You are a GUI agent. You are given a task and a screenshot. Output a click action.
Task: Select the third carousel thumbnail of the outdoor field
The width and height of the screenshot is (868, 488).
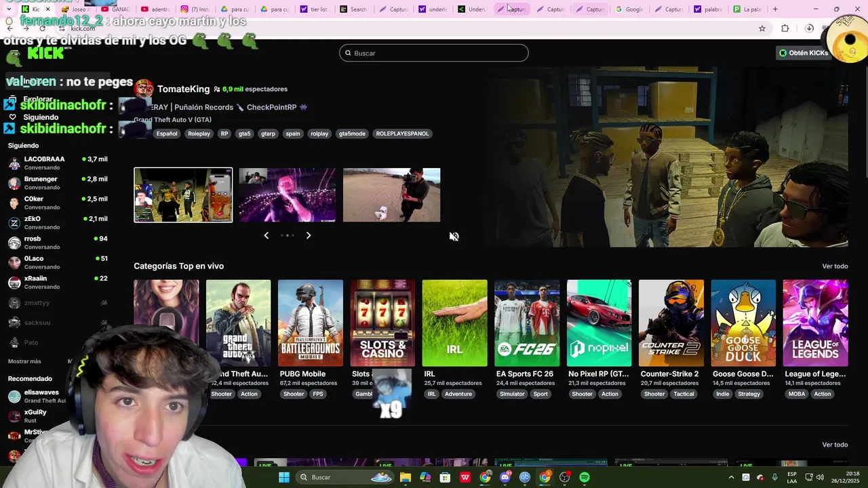(x=392, y=195)
